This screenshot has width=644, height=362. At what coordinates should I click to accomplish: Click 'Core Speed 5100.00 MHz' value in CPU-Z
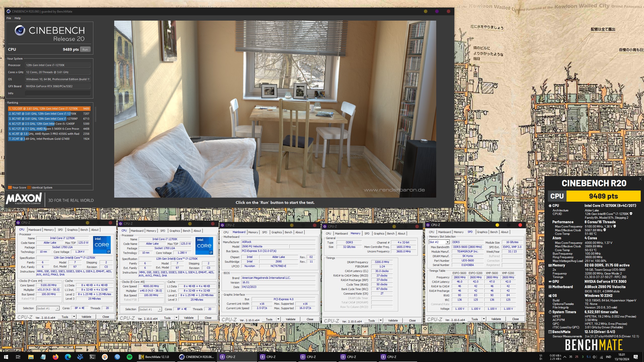49,285
